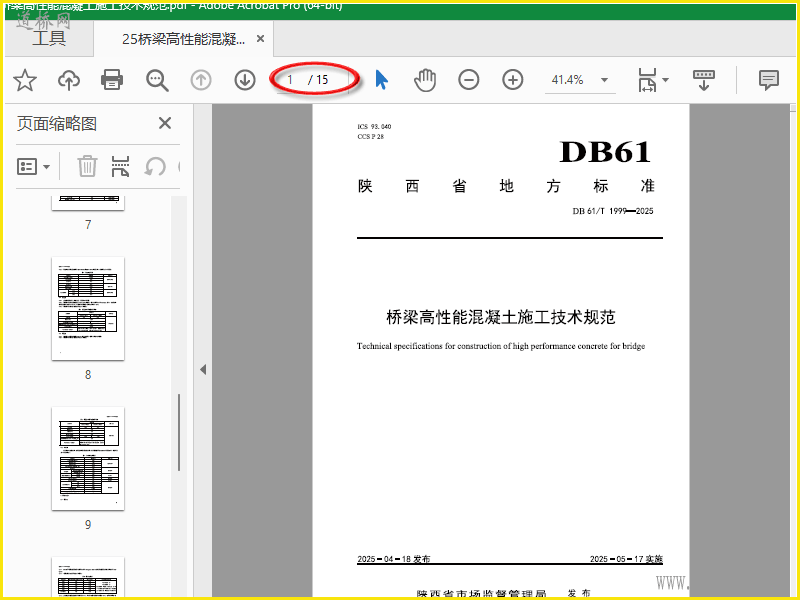Delete pages with trash icon
The image size is (800, 600).
point(87,166)
